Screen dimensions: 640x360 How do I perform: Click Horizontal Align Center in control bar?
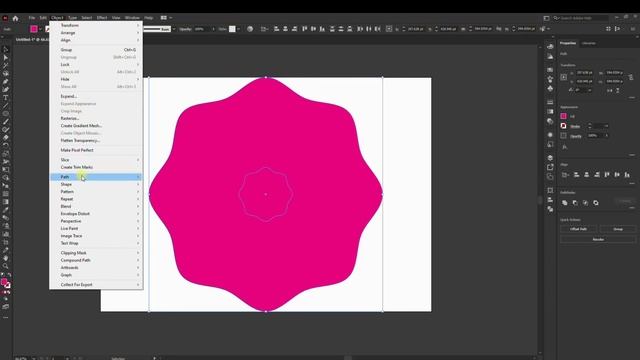[x=285, y=29]
